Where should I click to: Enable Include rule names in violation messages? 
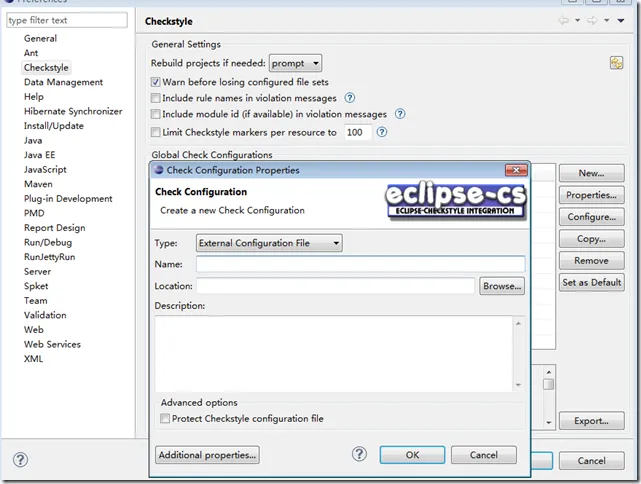tap(155, 98)
